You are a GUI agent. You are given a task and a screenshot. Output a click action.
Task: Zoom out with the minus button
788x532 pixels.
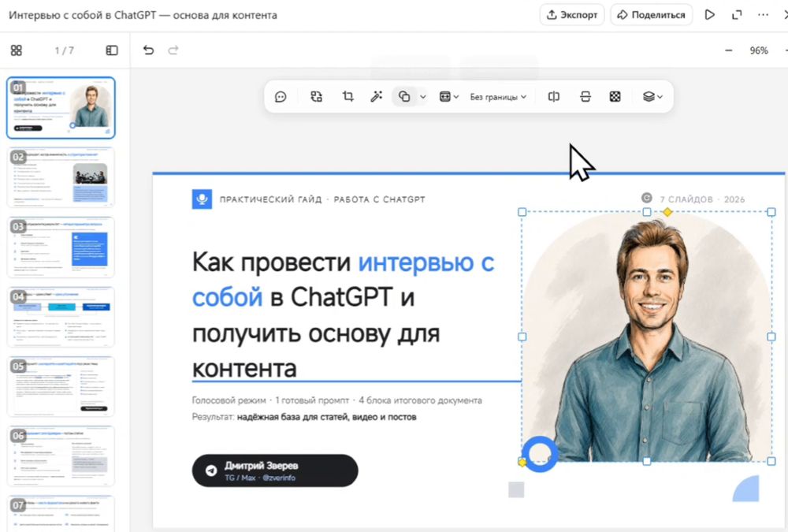coord(728,50)
